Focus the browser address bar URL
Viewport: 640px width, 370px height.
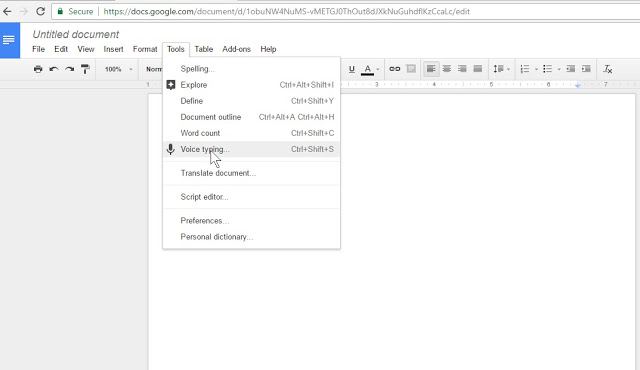pos(287,11)
